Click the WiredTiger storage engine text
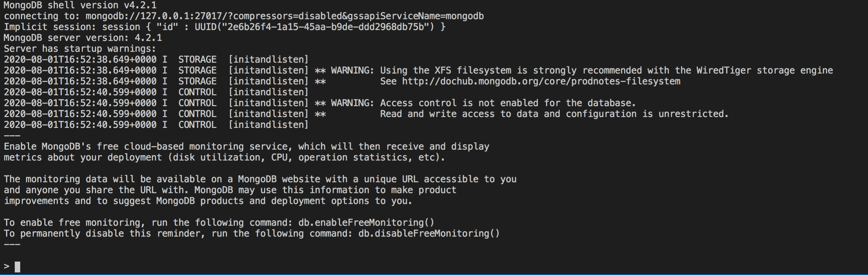The image size is (868, 275). click(x=765, y=71)
